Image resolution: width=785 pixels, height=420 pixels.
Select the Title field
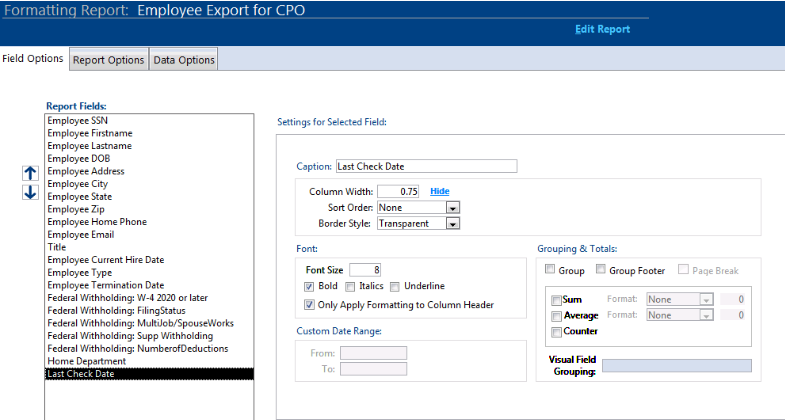(149, 247)
